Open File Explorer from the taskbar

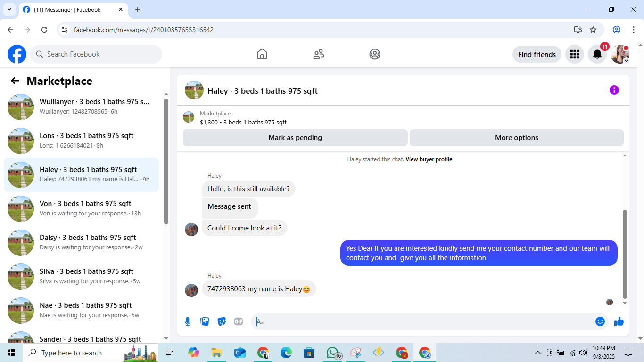tap(216, 353)
